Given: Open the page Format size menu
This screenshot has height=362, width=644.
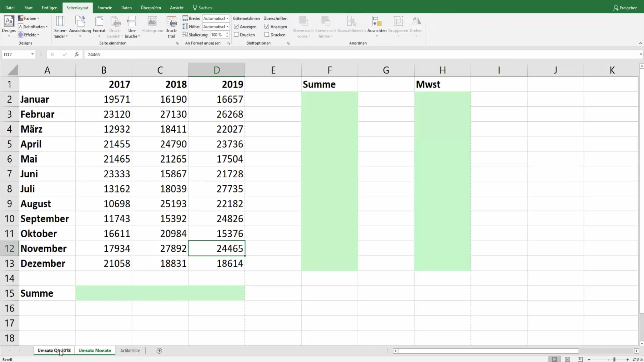Looking at the screenshot, I should click(99, 27).
